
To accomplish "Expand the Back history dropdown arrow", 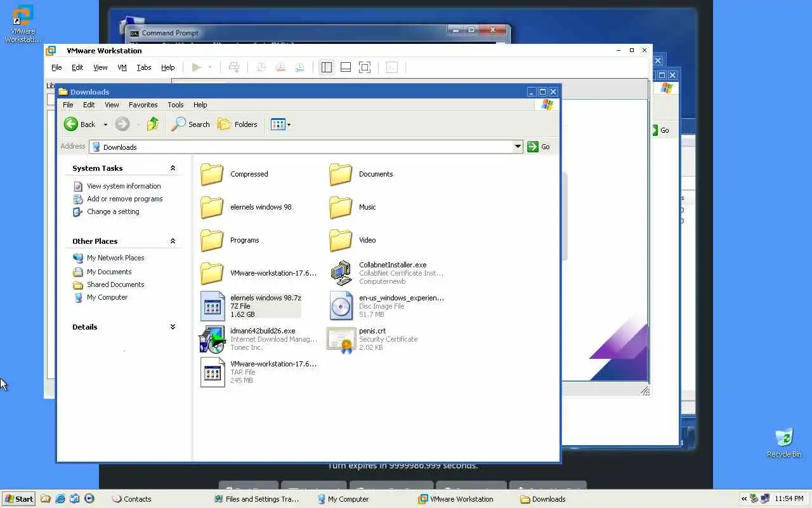I will pos(105,125).
